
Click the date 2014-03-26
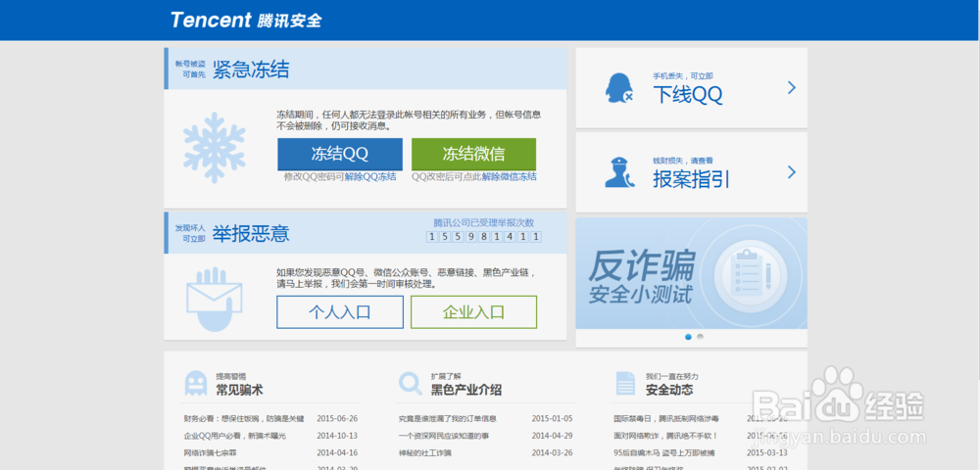(x=552, y=452)
